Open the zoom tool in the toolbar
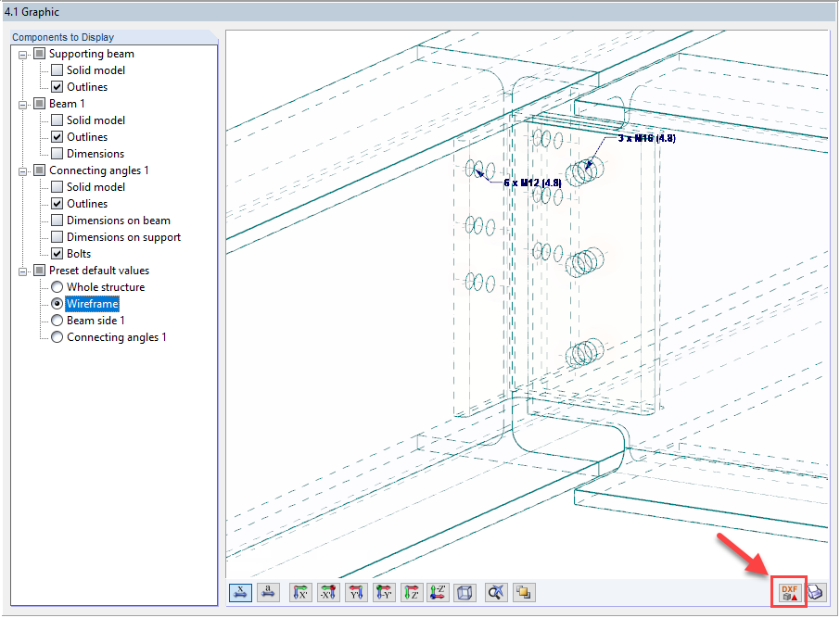 494,592
